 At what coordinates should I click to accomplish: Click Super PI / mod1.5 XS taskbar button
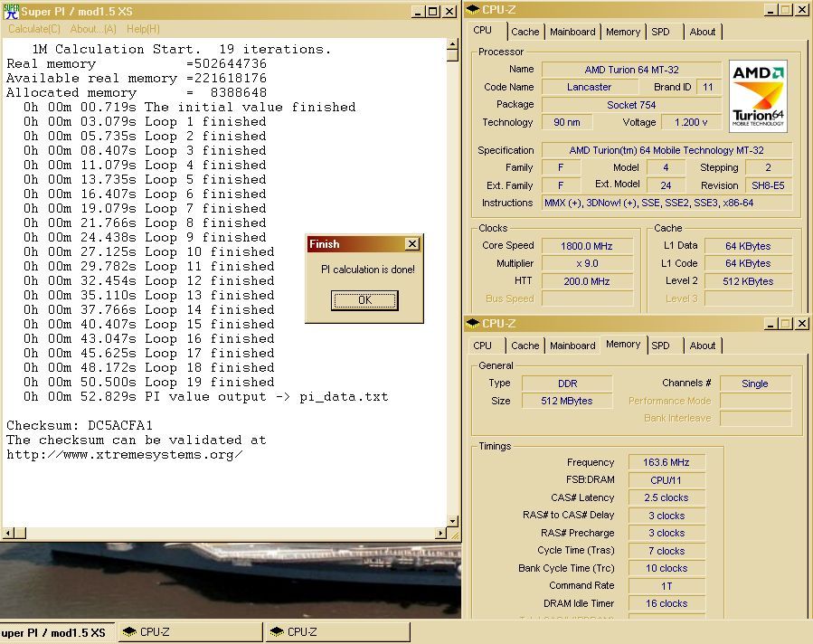tap(57, 632)
